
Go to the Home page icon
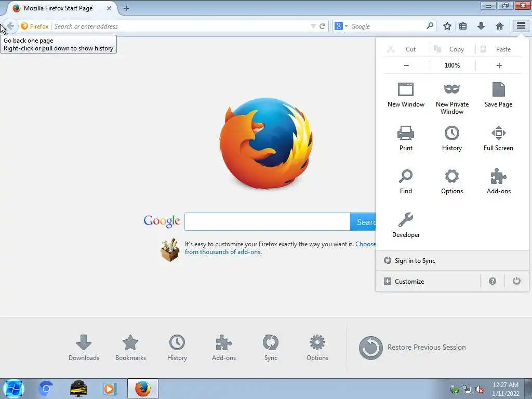tap(499, 26)
